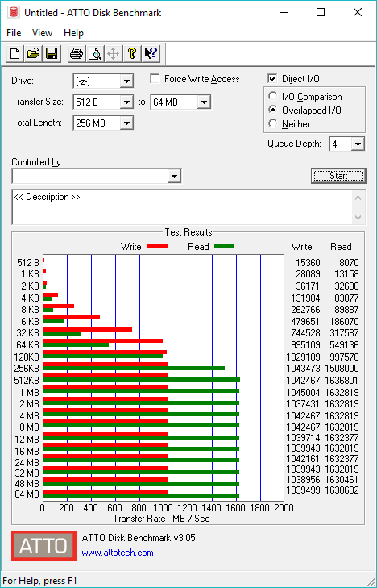
Task: Expand the Drive dropdown
Action: coord(126,81)
